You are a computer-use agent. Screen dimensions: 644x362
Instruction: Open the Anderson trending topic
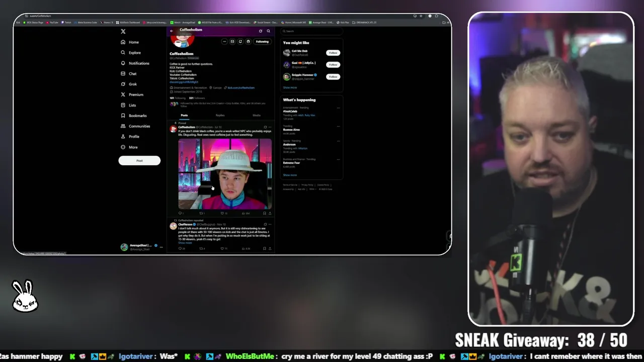[289, 145]
